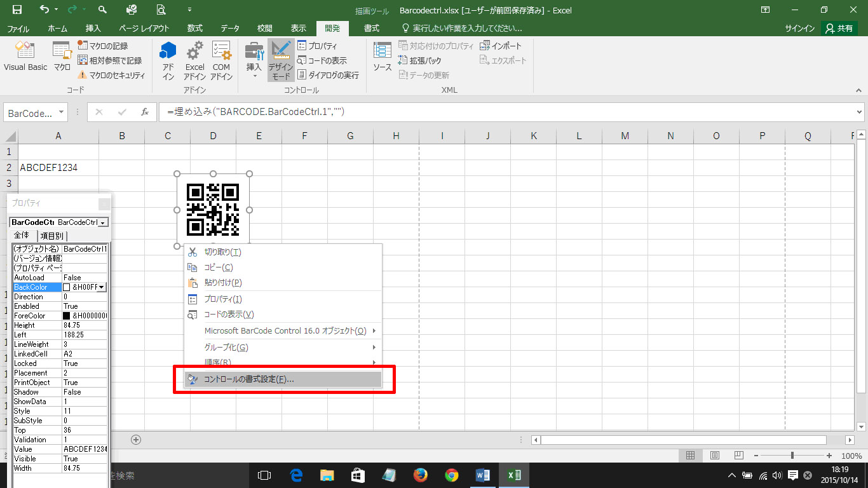Add a new sheet with plus icon
The height and width of the screenshot is (488, 868).
tap(136, 439)
